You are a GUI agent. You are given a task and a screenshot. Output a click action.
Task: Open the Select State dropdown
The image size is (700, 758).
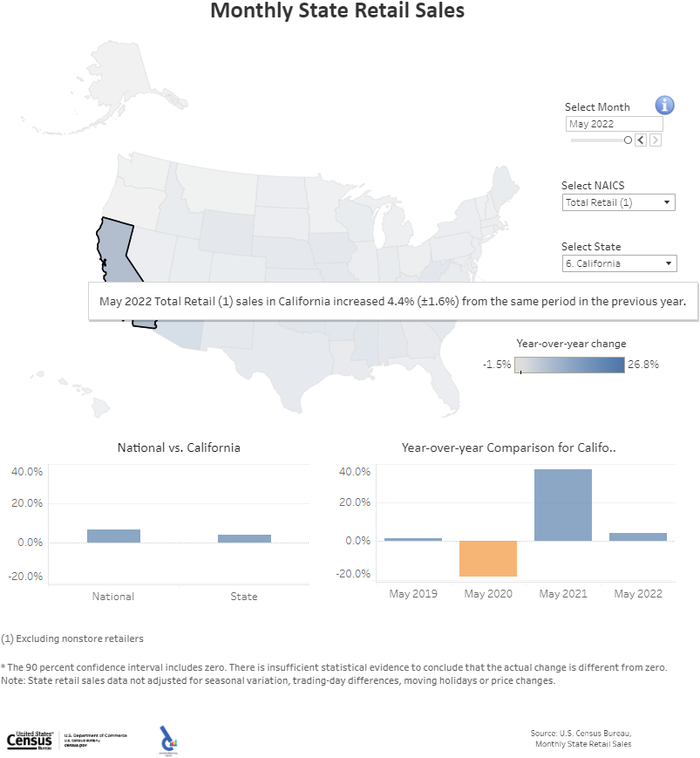619,263
